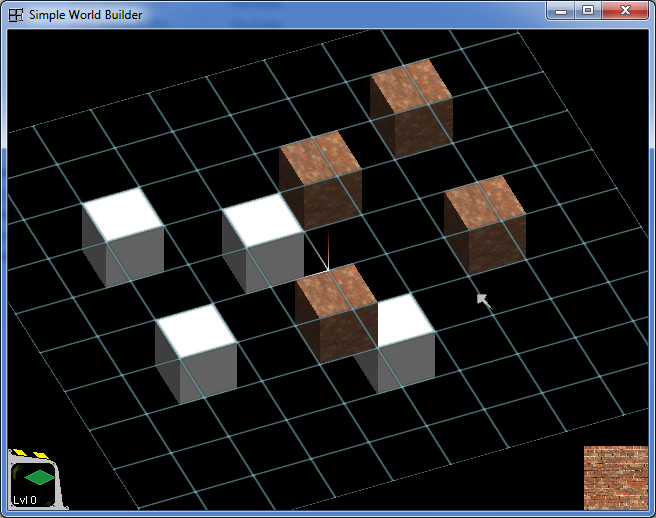Minimize the Simple World Builder window

[561, 10]
